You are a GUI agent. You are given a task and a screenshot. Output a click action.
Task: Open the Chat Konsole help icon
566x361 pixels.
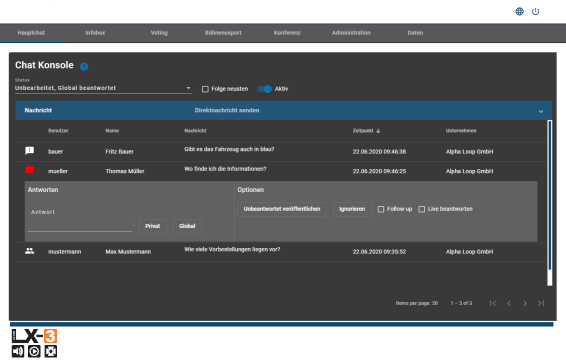[x=84, y=66]
